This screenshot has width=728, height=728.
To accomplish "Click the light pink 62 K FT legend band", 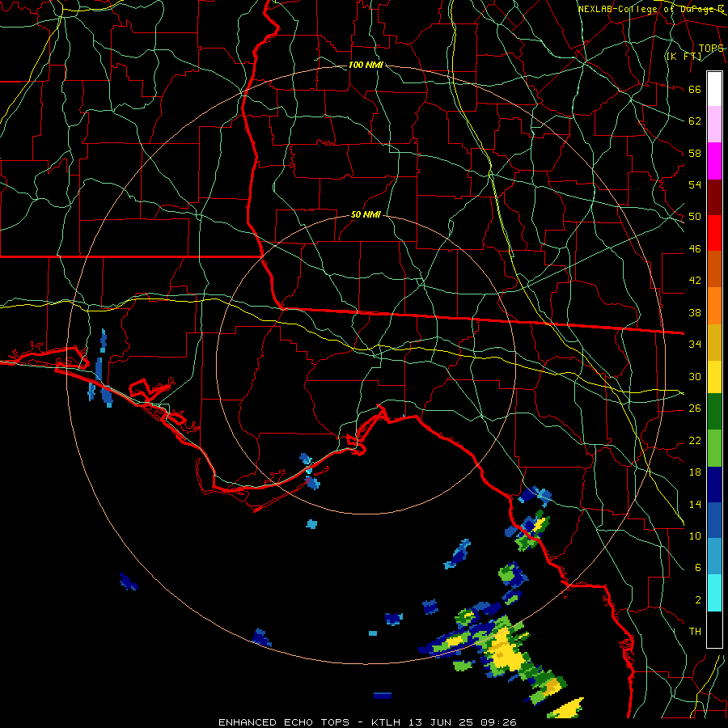I will tap(714, 125).
